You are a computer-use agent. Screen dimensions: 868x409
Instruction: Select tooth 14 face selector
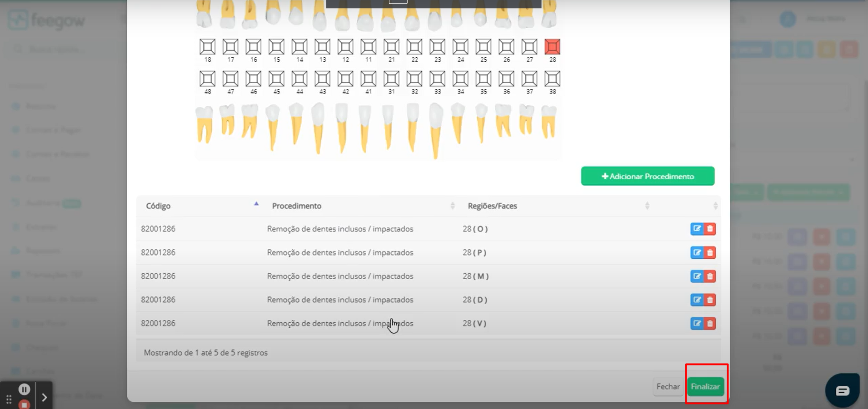coord(299,47)
